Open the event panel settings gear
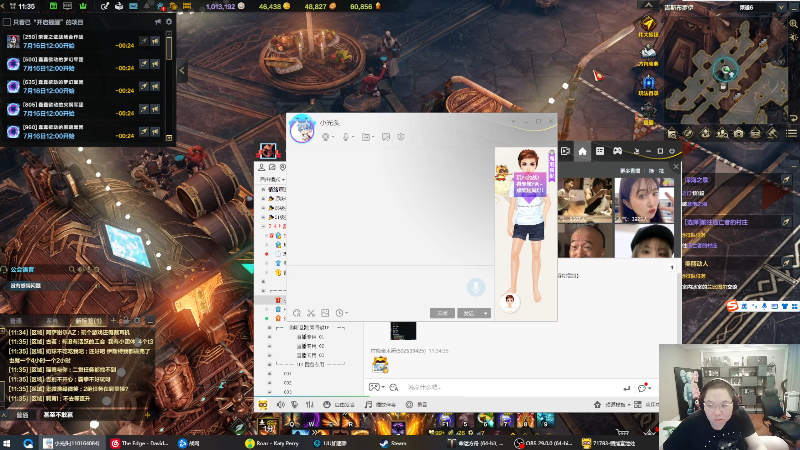 [169, 22]
